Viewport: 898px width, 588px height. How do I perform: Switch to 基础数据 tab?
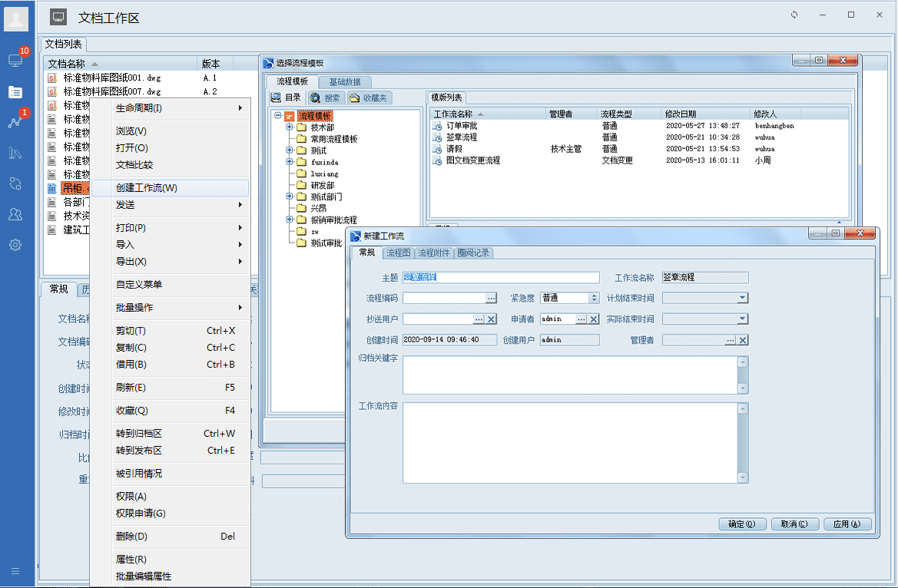point(345,82)
